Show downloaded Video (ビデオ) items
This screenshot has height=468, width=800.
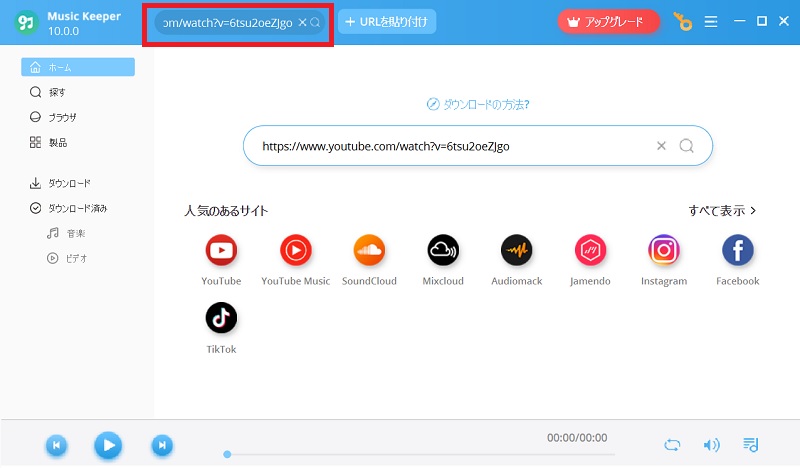[x=67, y=258]
